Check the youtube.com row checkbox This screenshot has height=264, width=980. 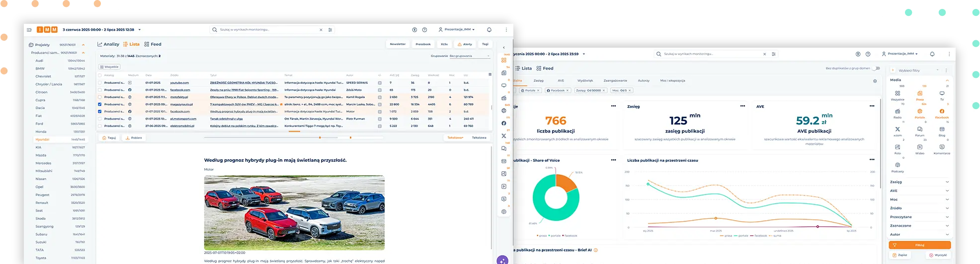(x=100, y=83)
